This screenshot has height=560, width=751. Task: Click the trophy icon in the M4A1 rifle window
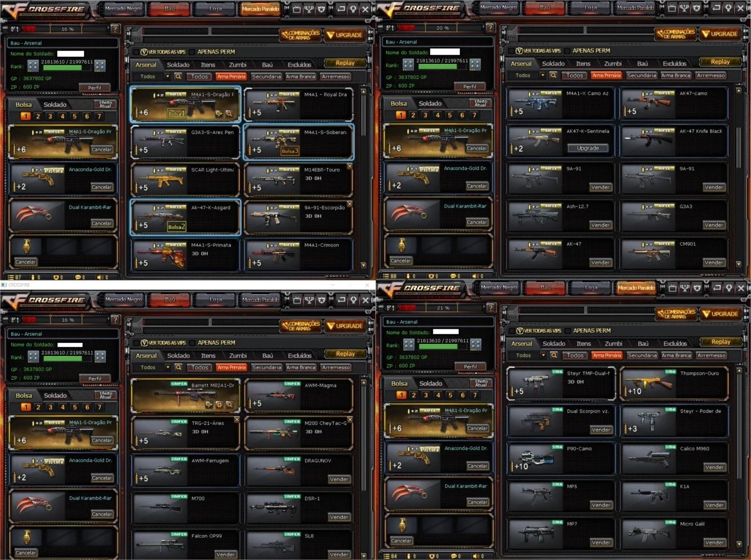(x=310, y=9)
